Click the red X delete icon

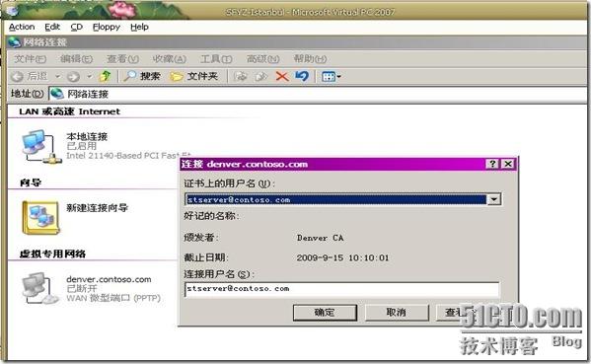coord(282,77)
